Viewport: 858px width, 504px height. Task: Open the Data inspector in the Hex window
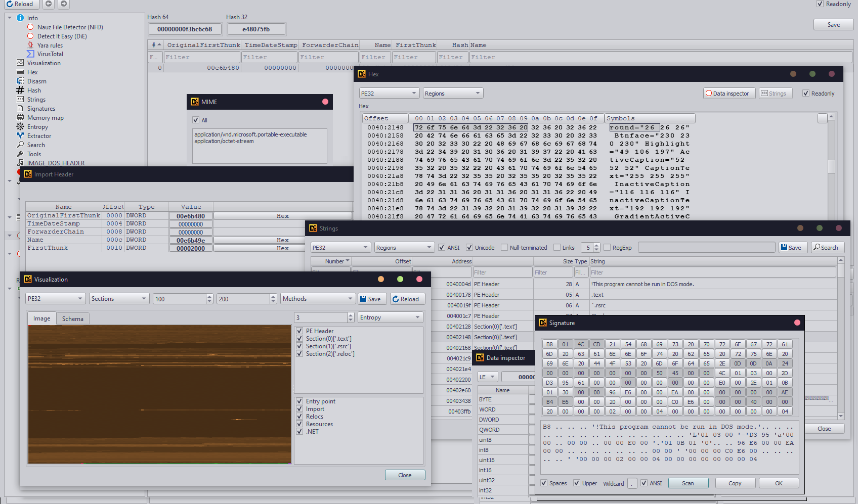pos(728,93)
